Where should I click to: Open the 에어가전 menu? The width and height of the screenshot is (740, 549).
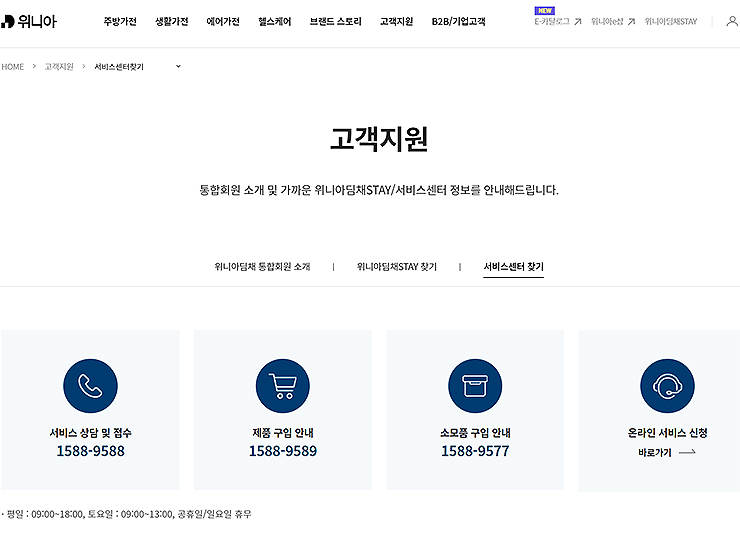pos(223,22)
